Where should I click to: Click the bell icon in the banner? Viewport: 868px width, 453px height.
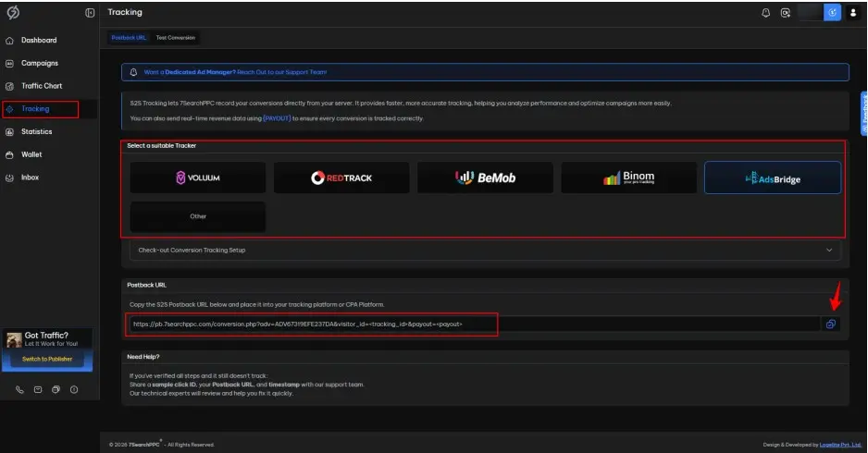[x=133, y=72]
